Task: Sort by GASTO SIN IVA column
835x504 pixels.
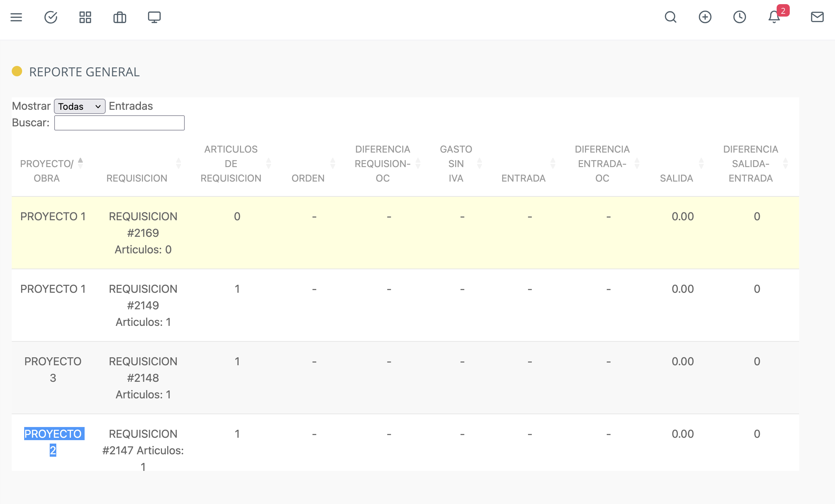Action: point(456,164)
